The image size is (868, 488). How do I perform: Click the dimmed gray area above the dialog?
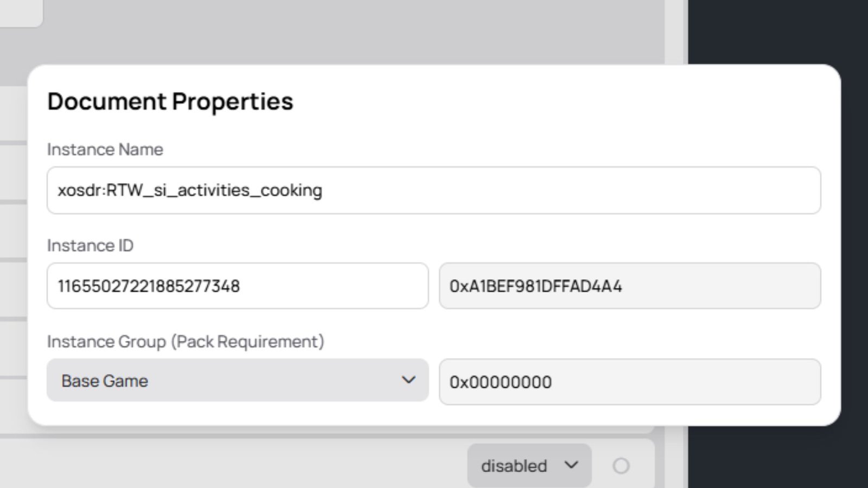tap(353, 33)
